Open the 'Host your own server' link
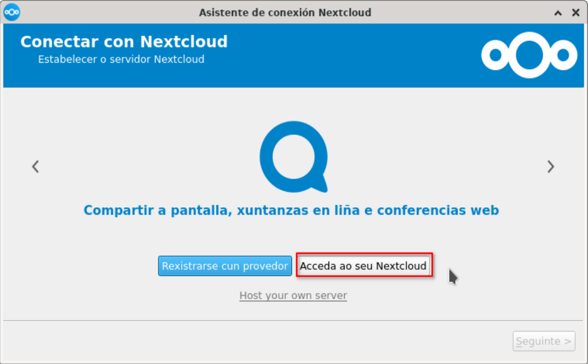The image size is (588, 364). (x=293, y=295)
